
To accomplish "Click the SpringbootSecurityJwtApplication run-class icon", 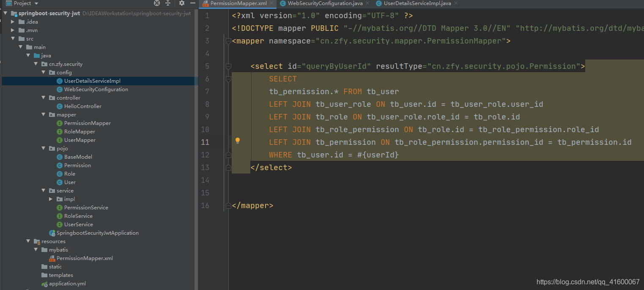I will pyautogui.click(x=52, y=233).
